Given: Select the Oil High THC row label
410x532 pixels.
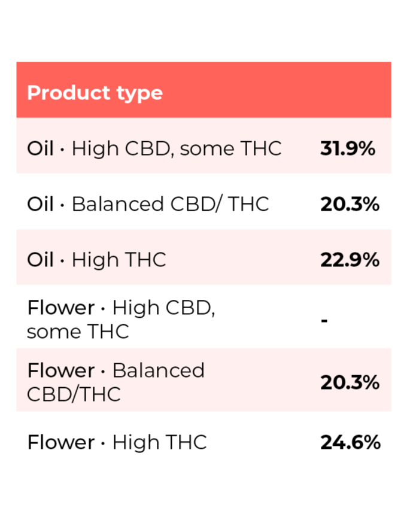Looking at the screenshot, I should tap(97, 260).
